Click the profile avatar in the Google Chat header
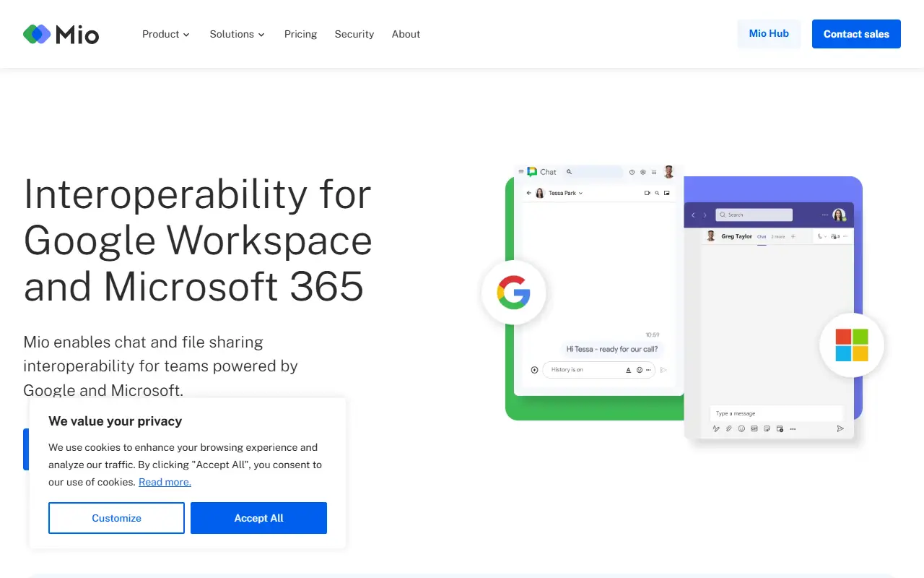Image resolution: width=924 pixels, height=578 pixels. pos(668,172)
